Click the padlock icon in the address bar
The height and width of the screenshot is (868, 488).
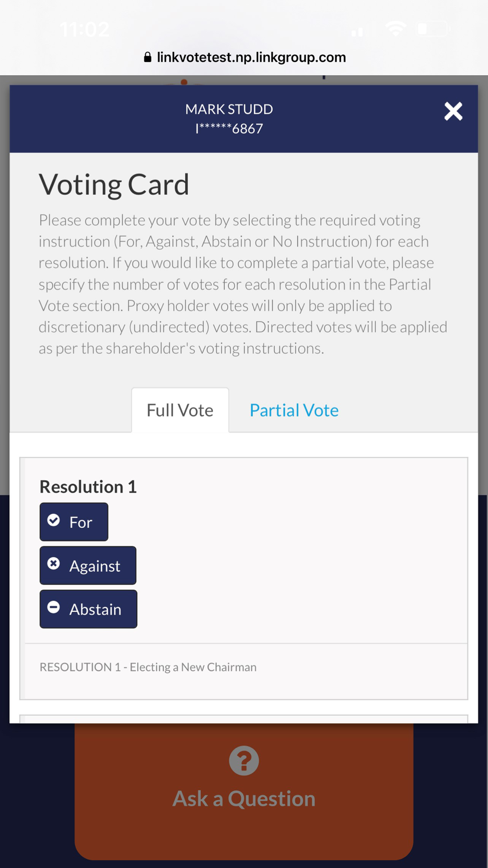[147, 58]
